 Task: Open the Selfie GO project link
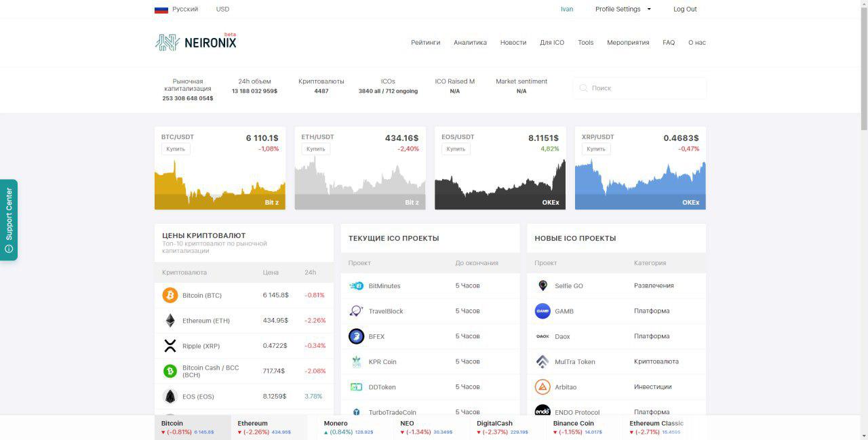click(569, 286)
